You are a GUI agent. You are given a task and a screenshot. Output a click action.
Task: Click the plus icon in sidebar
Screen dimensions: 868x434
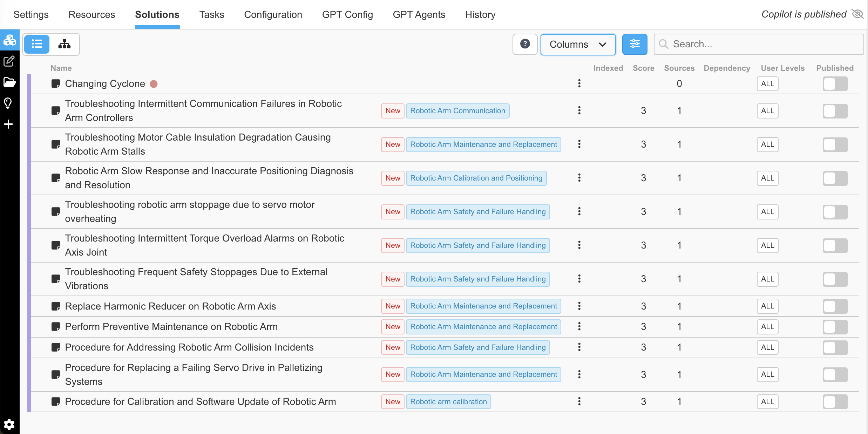tap(8, 124)
